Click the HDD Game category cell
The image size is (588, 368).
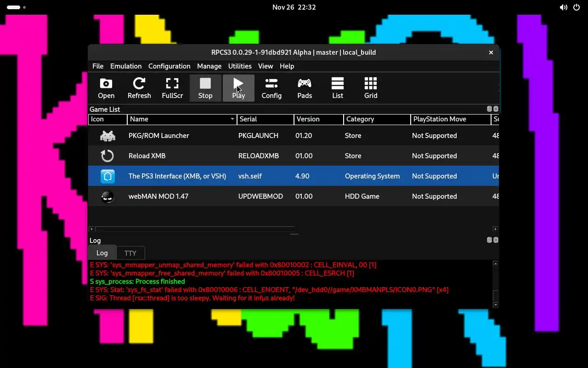click(362, 196)
